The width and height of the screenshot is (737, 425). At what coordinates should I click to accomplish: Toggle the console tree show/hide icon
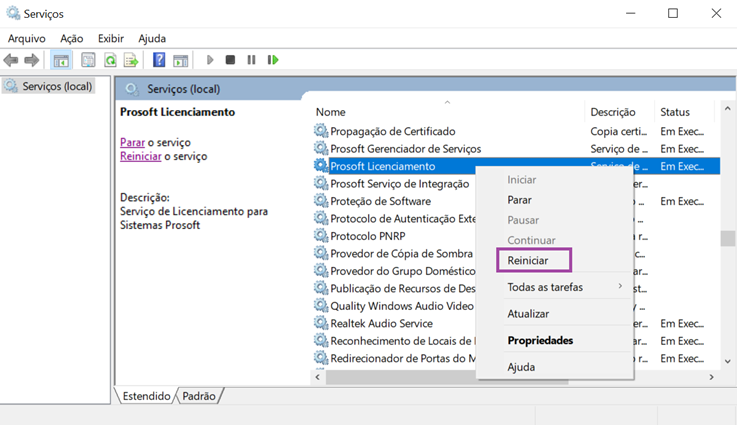click(61, 60)
